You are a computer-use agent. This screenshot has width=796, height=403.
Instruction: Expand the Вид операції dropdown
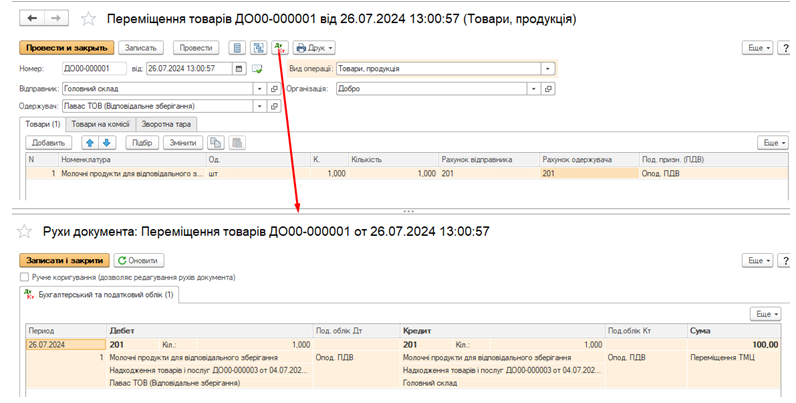click(x=547, y=68)
